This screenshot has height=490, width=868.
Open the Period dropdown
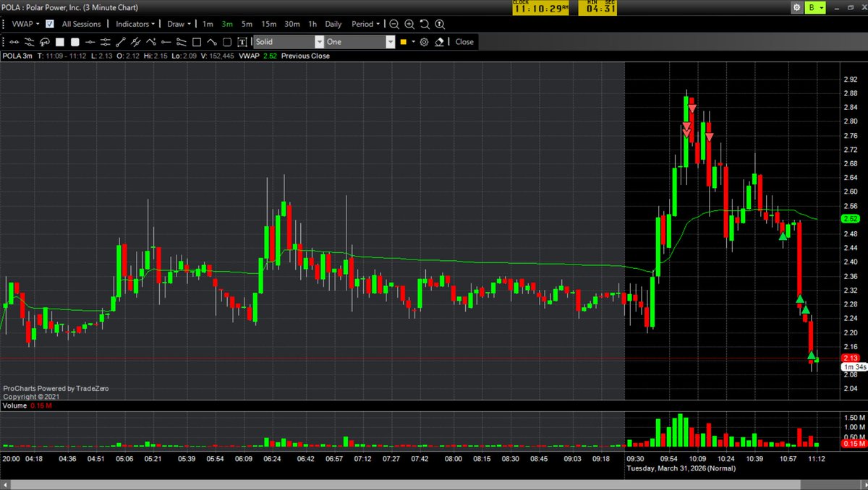click(x=366, y=24)
